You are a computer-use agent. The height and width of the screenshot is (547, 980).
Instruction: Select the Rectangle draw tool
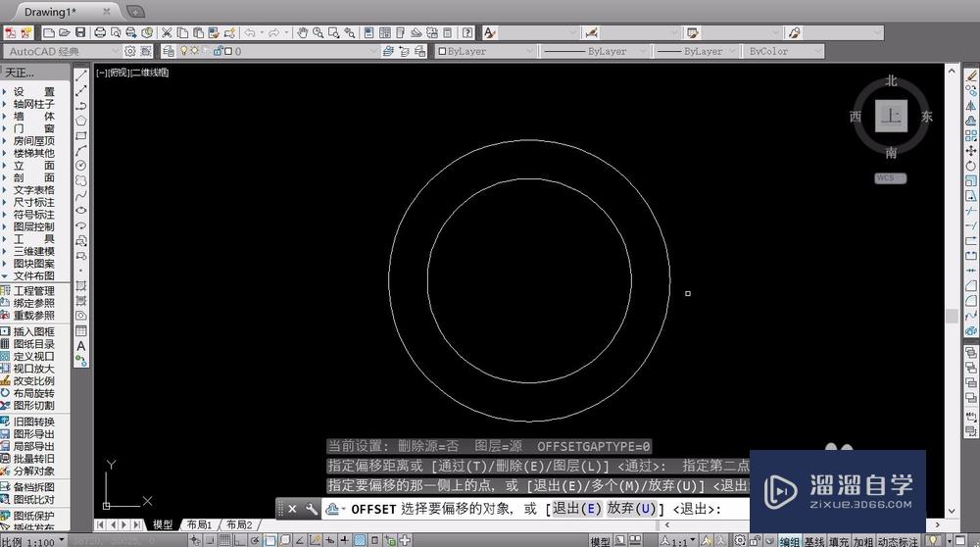(81, 135)
